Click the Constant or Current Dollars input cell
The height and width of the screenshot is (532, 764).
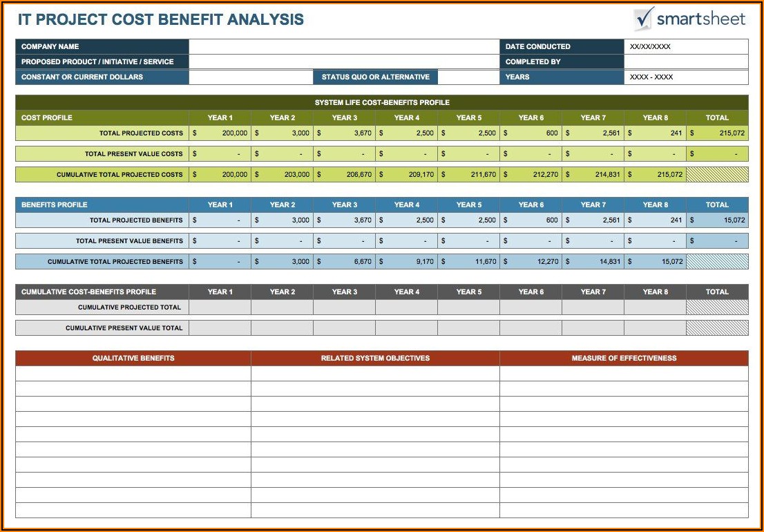coord(251,77)
